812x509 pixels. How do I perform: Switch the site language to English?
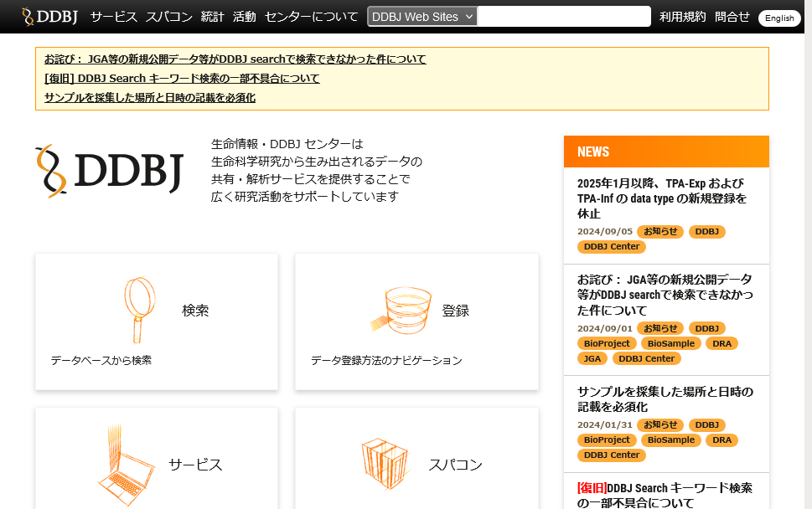coord(778,18)
